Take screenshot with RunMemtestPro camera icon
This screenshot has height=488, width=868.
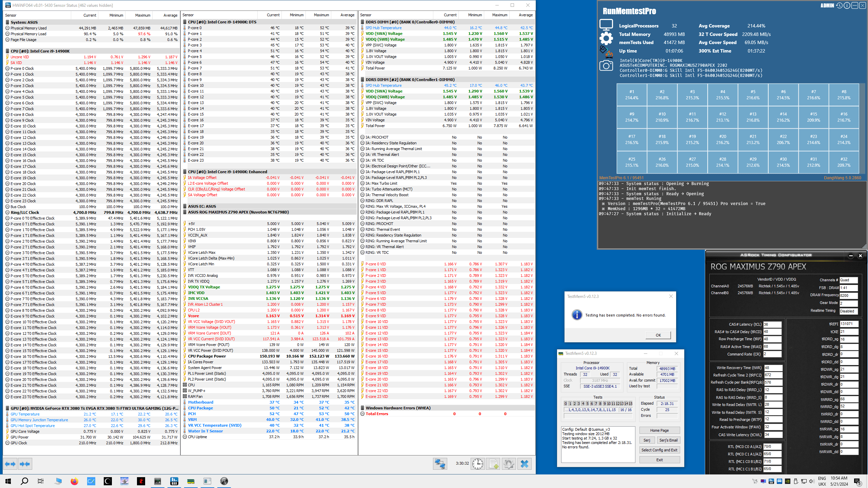click(606, 66)
